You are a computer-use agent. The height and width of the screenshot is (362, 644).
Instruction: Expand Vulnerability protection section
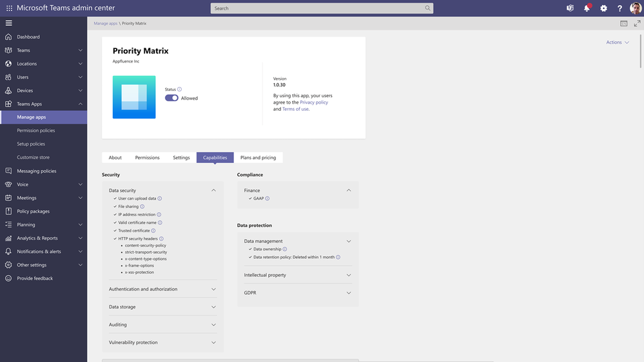click(x=213, y=342)
